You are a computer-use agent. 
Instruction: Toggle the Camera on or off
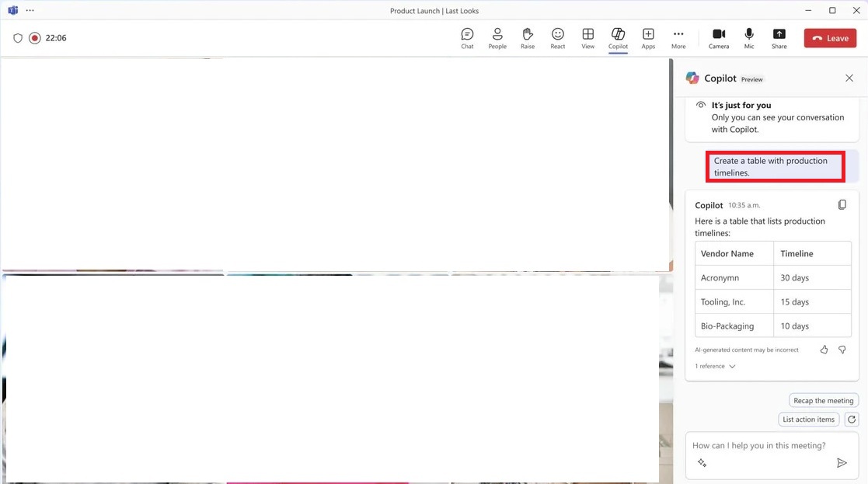click(719, 38)
